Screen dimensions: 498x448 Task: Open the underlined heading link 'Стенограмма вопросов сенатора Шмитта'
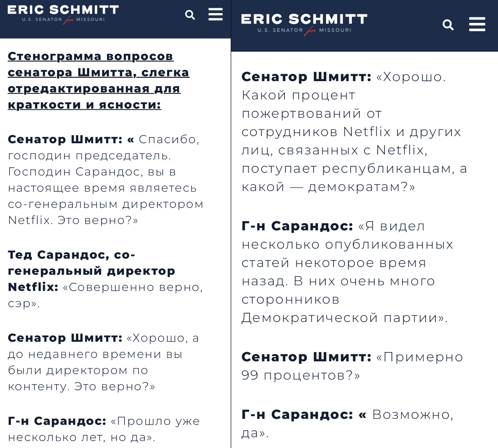pos(99,80)
